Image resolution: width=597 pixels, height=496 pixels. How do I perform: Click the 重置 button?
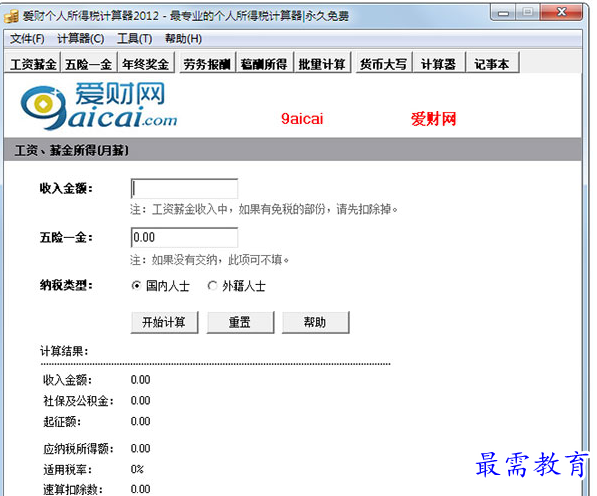click(240, 322)
